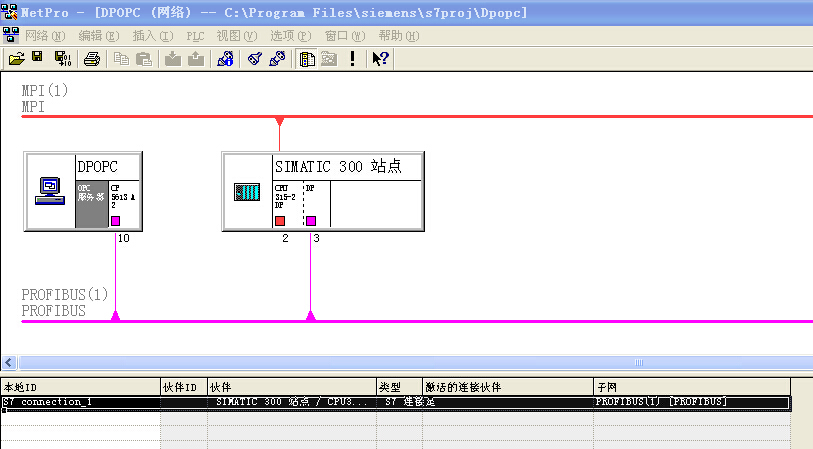
Task: Click the S7 连接 type cell
Action: pos(399,402)
